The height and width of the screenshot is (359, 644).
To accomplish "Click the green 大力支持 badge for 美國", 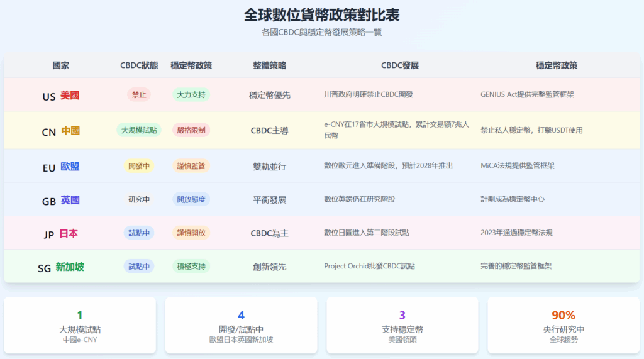I will [191, 95].
